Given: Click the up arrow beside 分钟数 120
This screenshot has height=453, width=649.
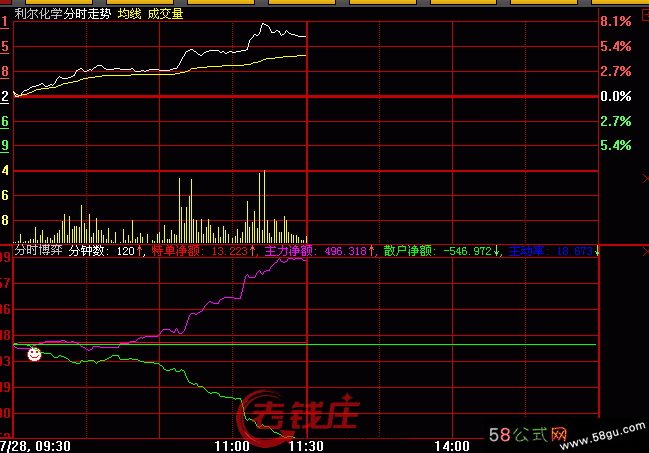Looking at the screenshot, I should click(139, 252).
